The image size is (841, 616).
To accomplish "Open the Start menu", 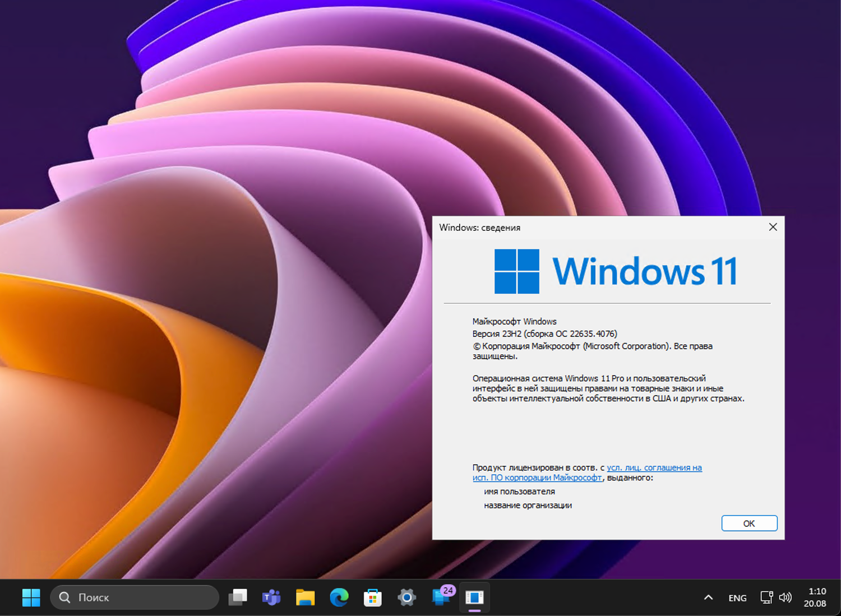I will 31,598.
